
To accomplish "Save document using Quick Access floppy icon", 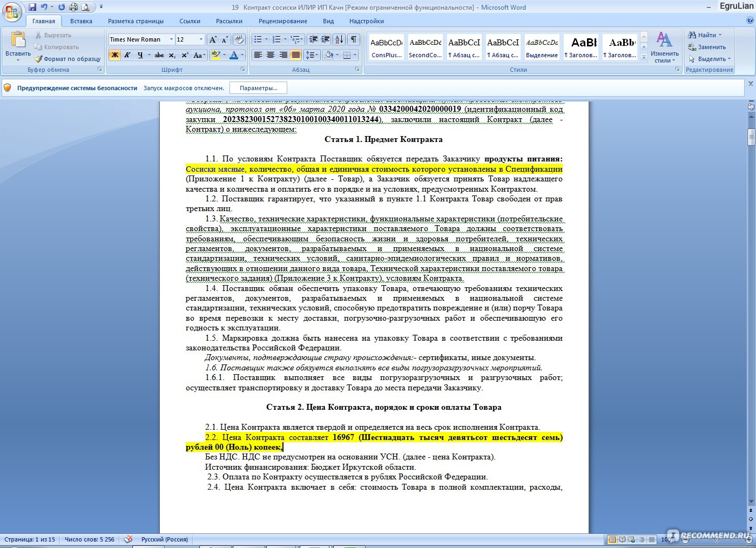I will 32,7.
